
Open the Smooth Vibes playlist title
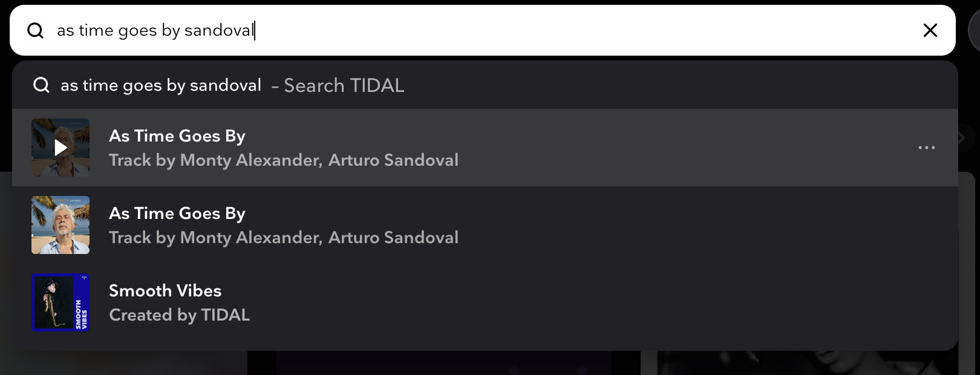165,291
